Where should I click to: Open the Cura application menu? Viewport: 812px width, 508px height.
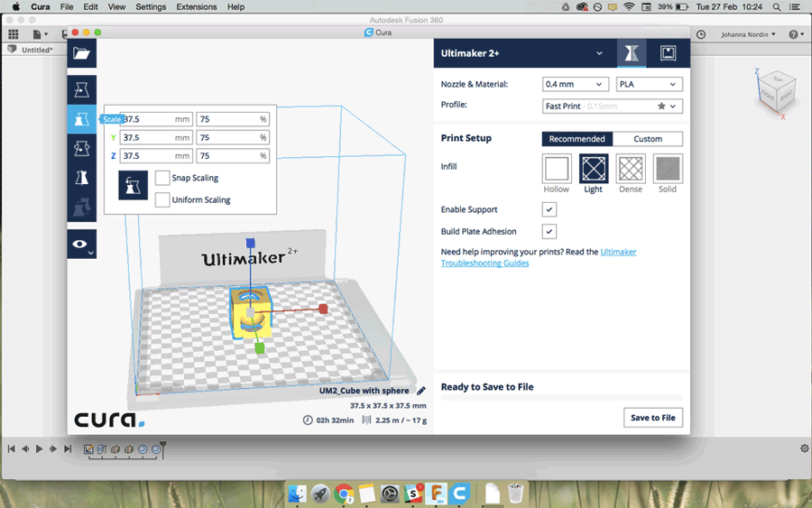40,6
